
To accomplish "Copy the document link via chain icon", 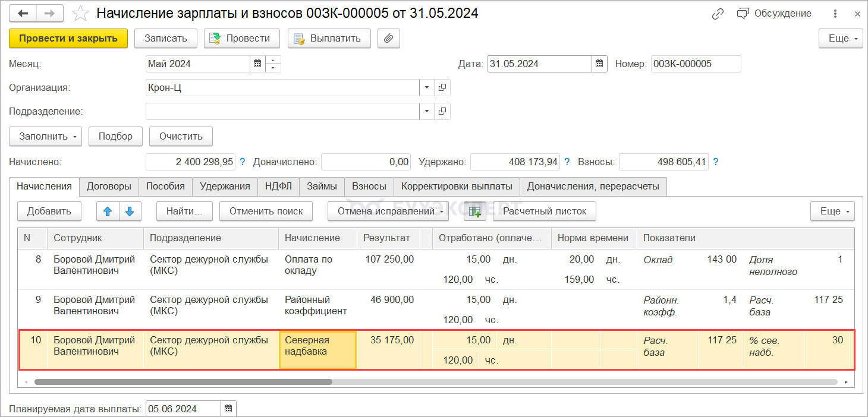I will pos(718,13).
